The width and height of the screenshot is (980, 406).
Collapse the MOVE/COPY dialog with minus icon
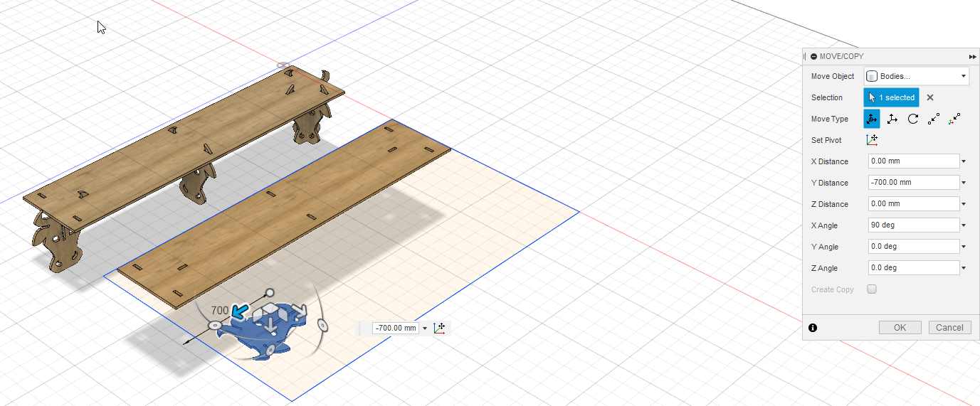(x=813, y=56)
